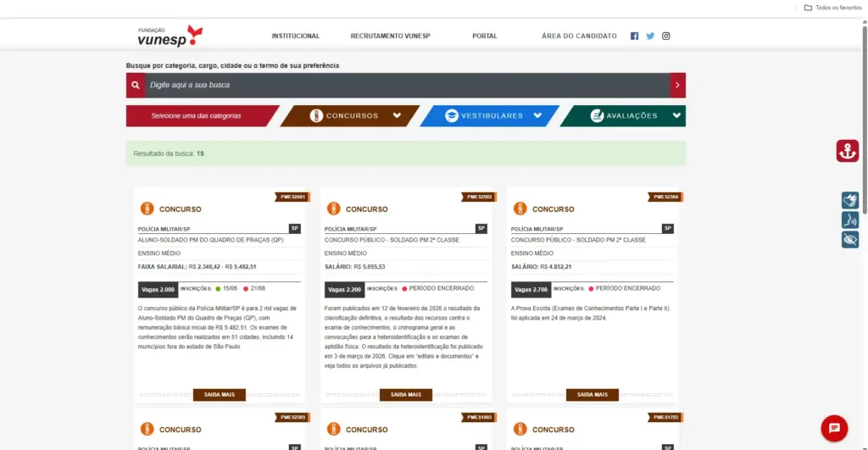Click the red anchor shortcut icon
Viewport: 868px width, 450px height.
pos(847,151)
